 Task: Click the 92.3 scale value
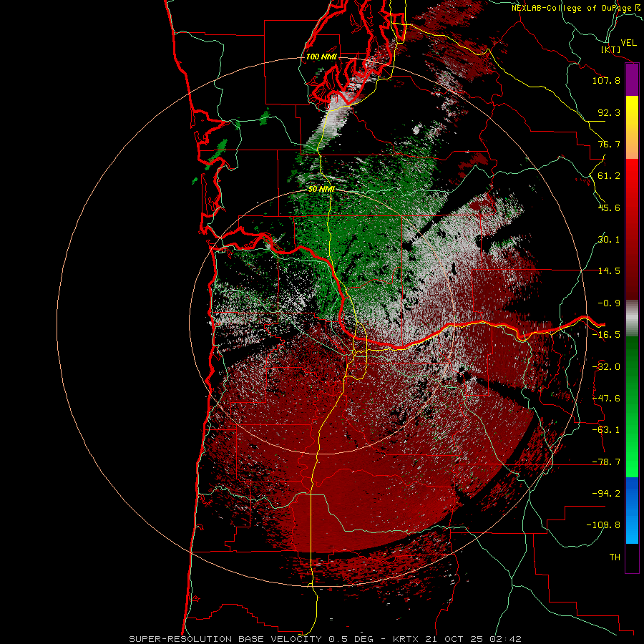point(609,112)
